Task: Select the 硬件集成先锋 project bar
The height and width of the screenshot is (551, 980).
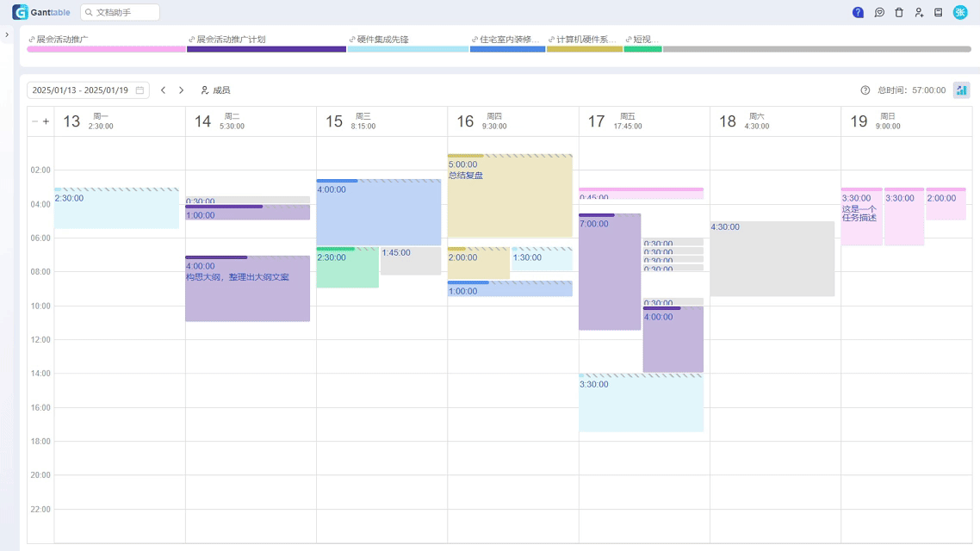Action: (x=407, y=49)
